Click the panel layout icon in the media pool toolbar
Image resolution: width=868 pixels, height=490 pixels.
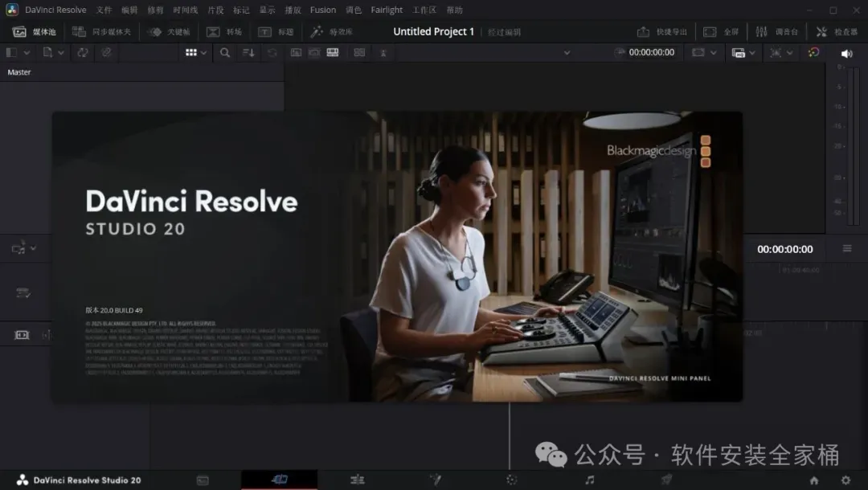click(11, 52)
